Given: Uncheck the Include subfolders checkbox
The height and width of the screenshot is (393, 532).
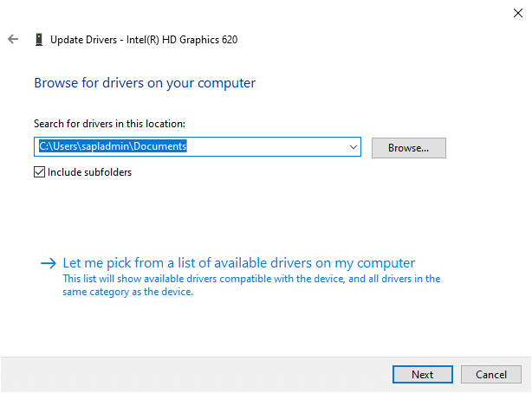Looking at the screenshot, I should (x=40, y=172).
